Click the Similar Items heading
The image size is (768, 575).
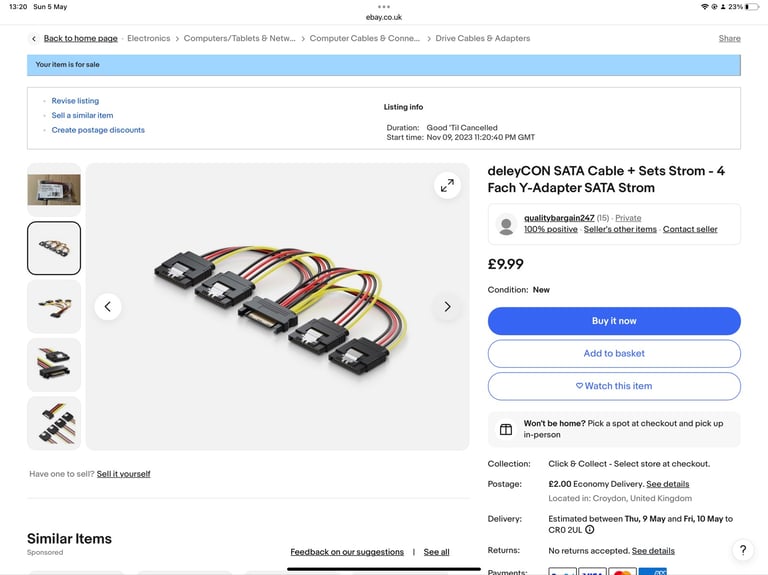[69, 539]
